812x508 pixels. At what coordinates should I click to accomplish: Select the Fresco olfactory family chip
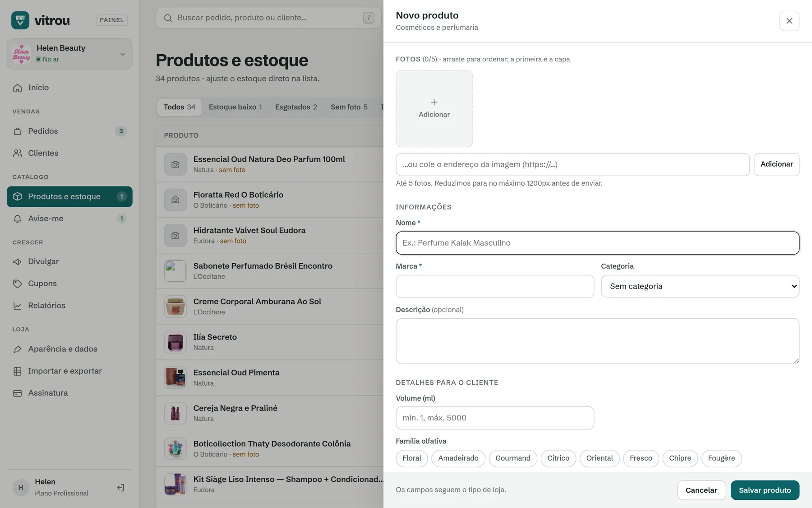pos(641,458)
